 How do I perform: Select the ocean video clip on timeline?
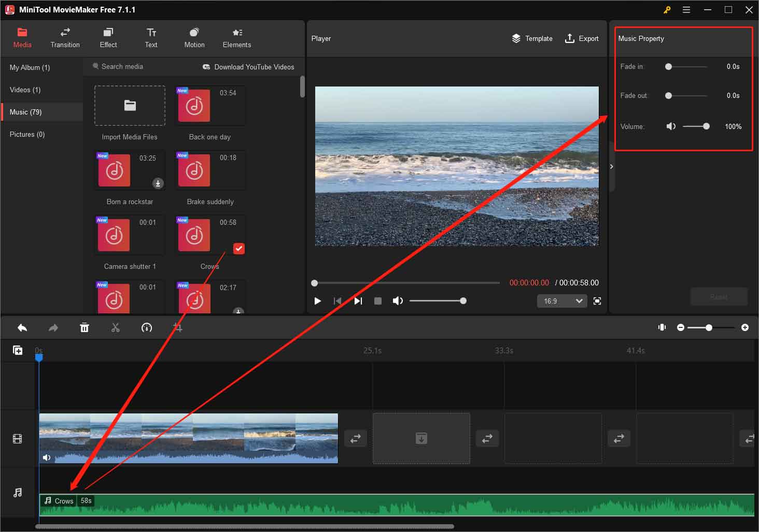pyautogui.click(x=189, y=438)
